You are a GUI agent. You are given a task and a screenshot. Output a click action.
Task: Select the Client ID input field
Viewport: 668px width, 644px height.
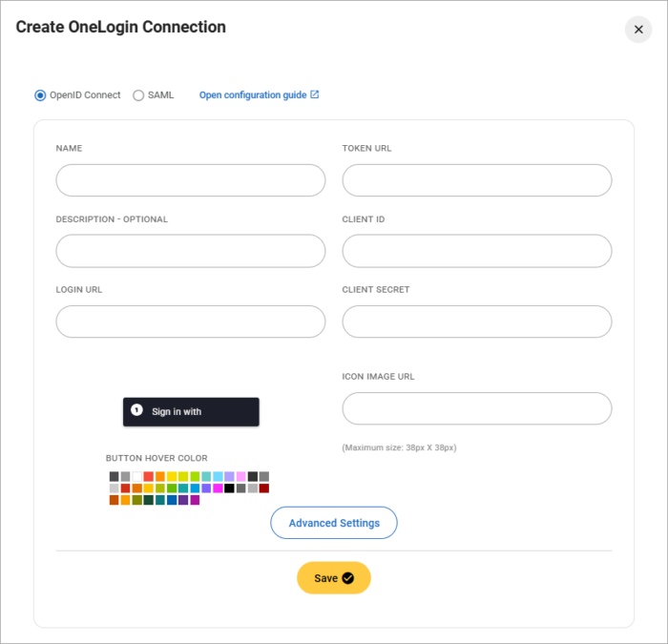(x=476, y=251)
